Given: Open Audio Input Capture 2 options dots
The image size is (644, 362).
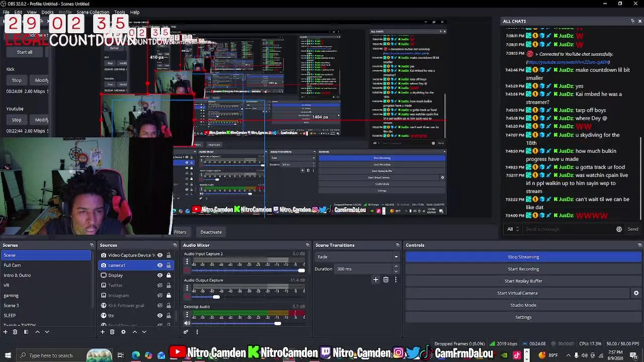Looking at the screenshot, I should (187, 262).
